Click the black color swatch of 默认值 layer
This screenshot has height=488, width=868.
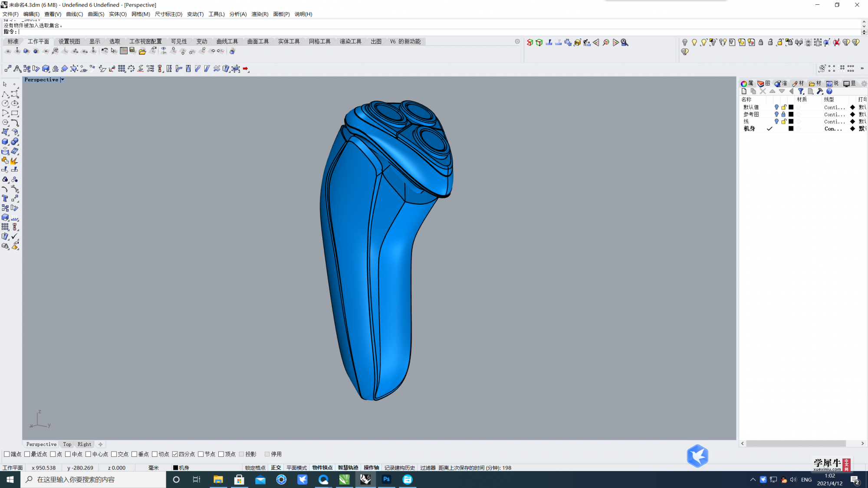[791, 107]
